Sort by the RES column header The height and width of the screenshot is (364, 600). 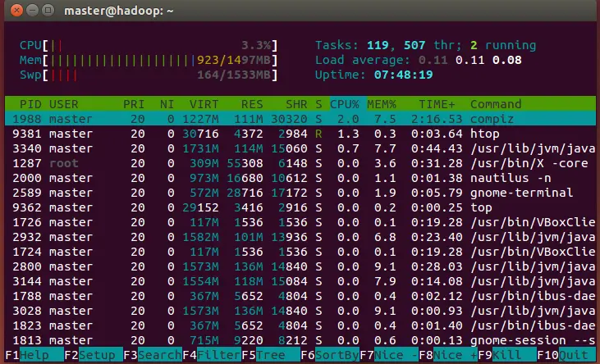(x=252, y=104)
